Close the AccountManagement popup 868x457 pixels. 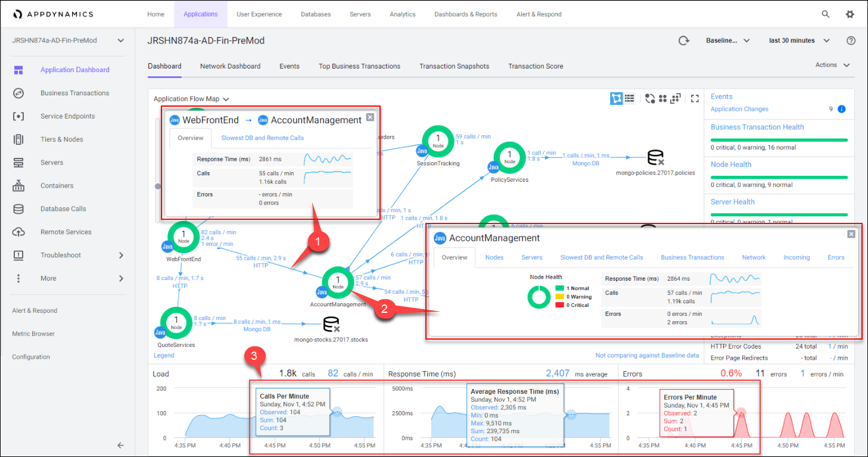tap(851, 234)
